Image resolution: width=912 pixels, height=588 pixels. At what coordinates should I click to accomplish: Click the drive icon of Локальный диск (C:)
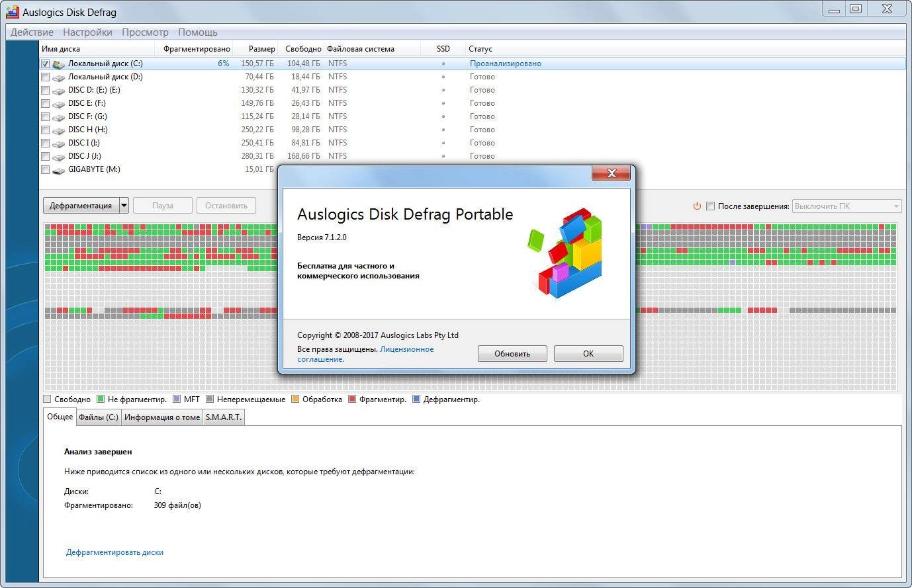coord(58,64)
